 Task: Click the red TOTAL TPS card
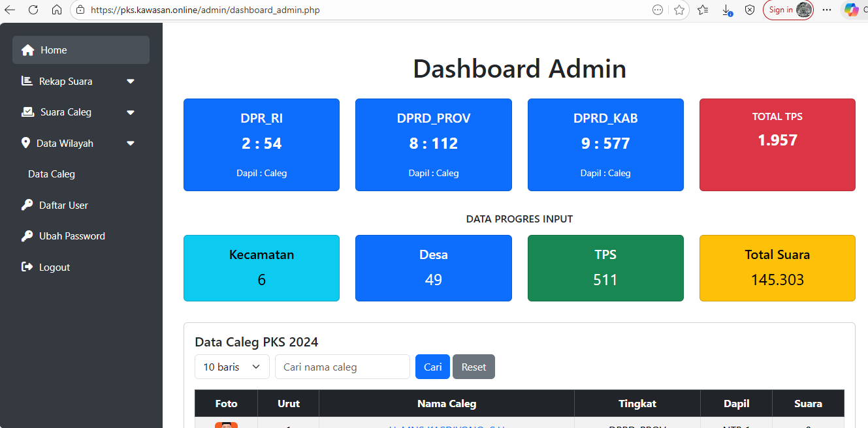[x=777, y=145]
